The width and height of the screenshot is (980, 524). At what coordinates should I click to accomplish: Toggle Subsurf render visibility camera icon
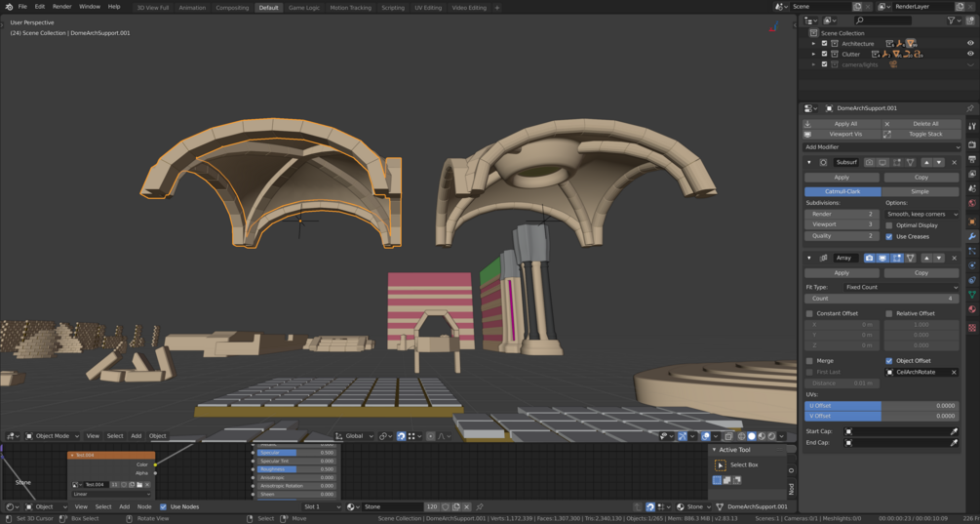(x=869, y=162)
